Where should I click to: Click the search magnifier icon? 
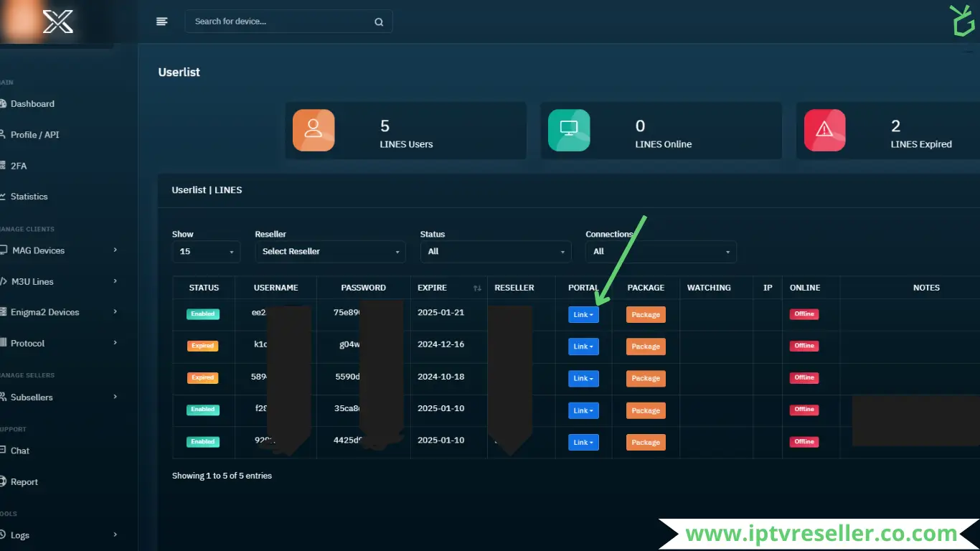[379, 22]
